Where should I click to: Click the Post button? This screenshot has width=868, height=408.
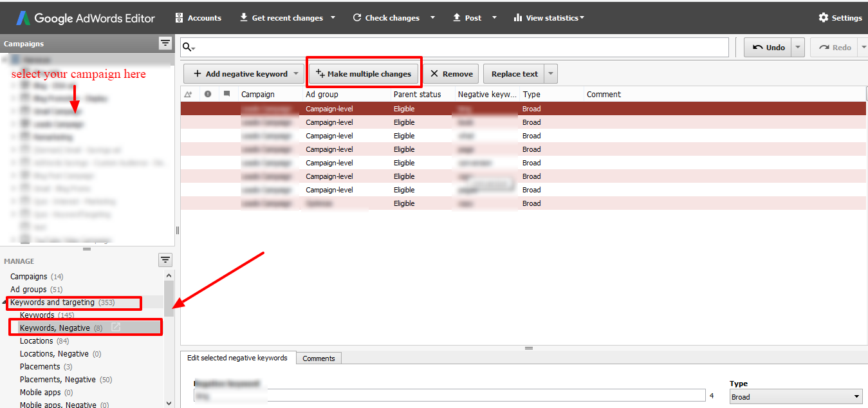coord(467,18)
